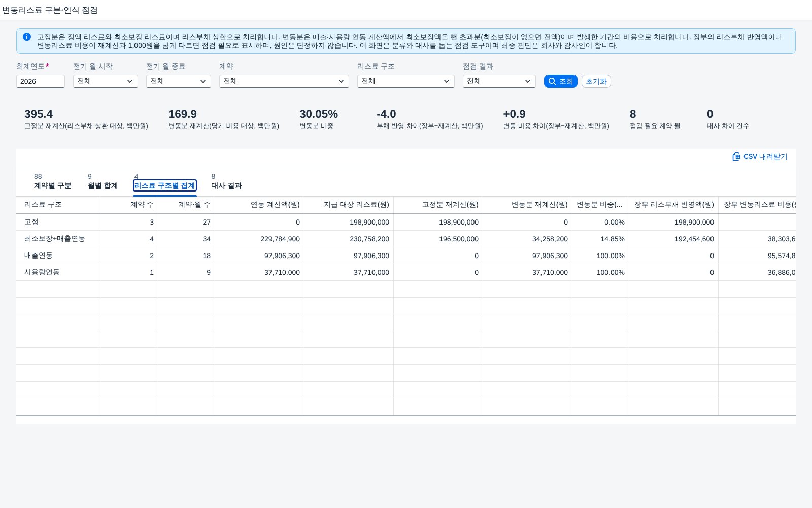
Task: Click the 395.4 고정분 재계산 KPI value
Action: point(39,114)
